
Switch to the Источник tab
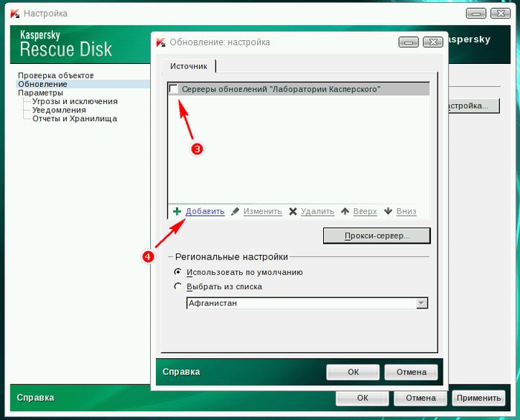point(189,66)
